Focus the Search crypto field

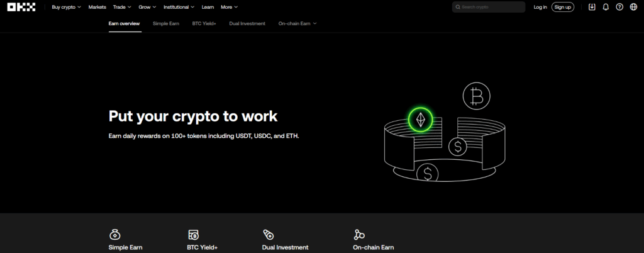click(x=491, y=7)
